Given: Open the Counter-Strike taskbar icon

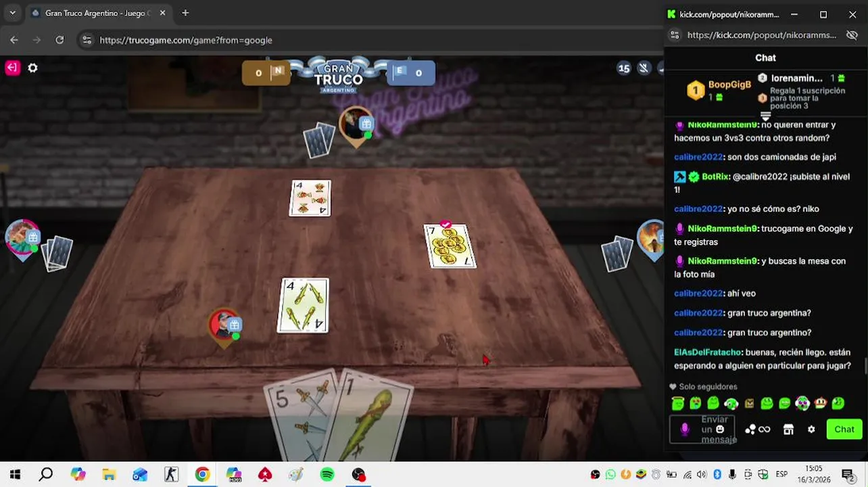Looking at the screenshot, I should point(171,474).
